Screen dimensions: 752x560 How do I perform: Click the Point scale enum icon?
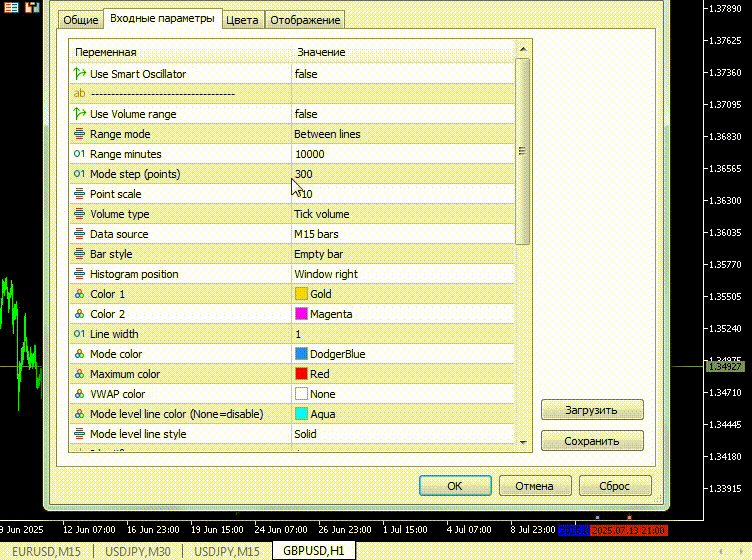tap(80, 194)
